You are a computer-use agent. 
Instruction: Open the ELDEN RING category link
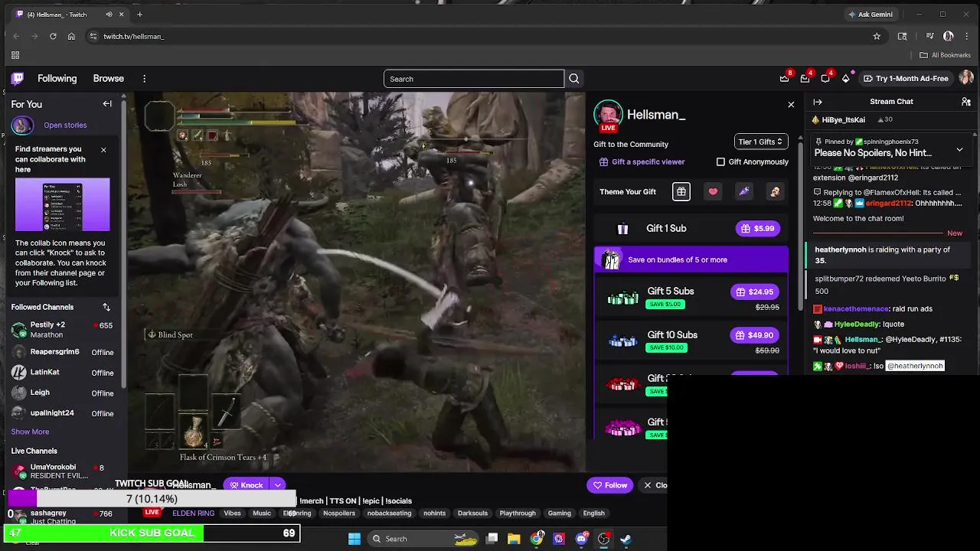tap(193, 514)
